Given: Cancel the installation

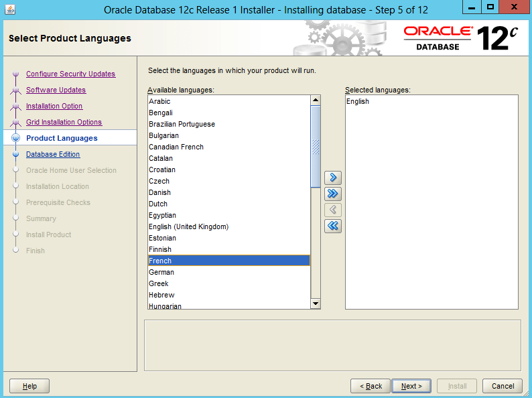Looking at the screenshot, I should [x=503, y=386].
